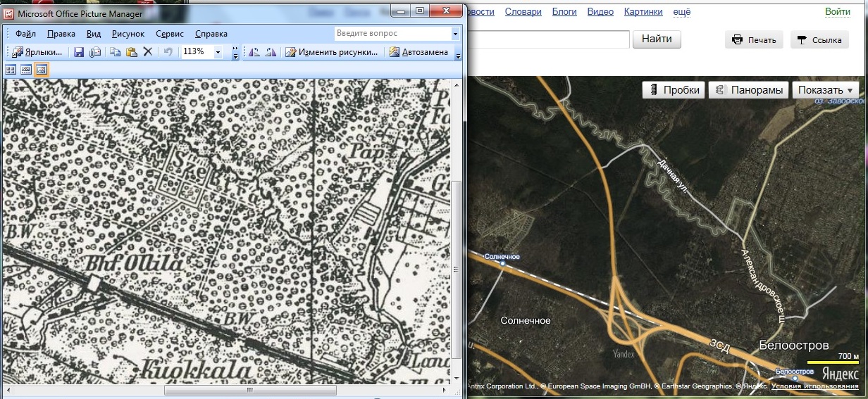The width and height of the screenshot is (868, 399).
Task: Click the Save (floppy disk) icon
Action: pos(79,52)
